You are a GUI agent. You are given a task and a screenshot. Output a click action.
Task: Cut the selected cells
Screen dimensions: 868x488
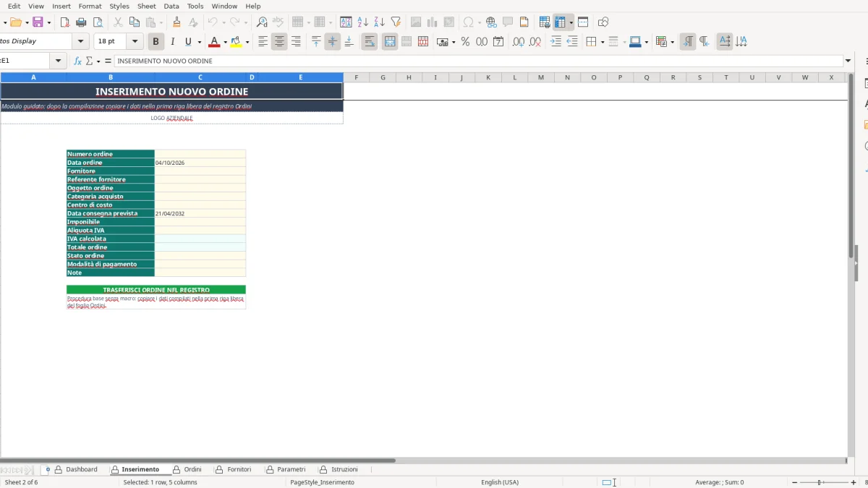coord(118,22)
